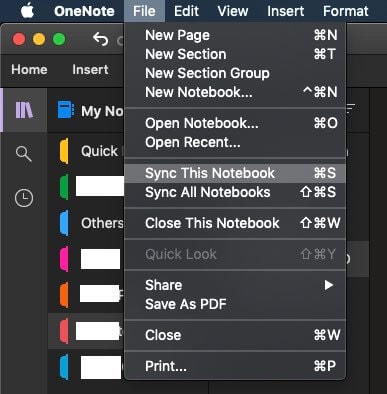Expand the Share submenu
The height and width of the screenshot is (394, 387).
235,285
